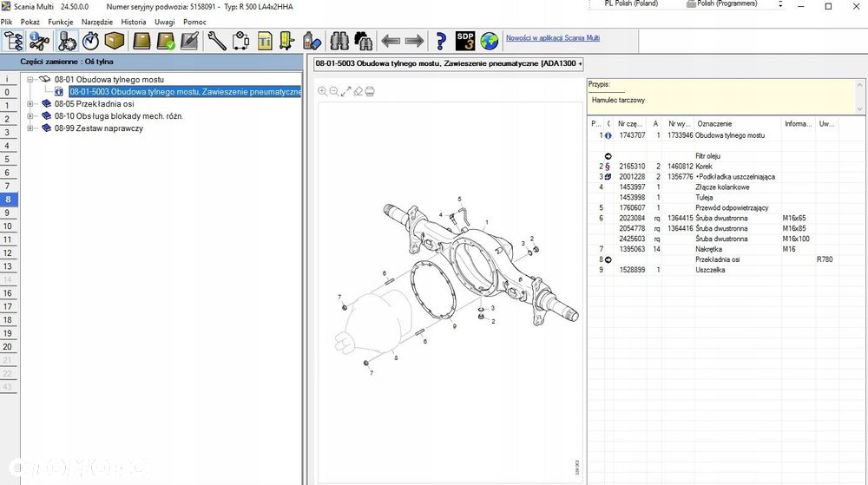Click the stopwatch icon in toolbar
Screen dimensions: 868x485
pyautogui.click(x=90, y=41)
